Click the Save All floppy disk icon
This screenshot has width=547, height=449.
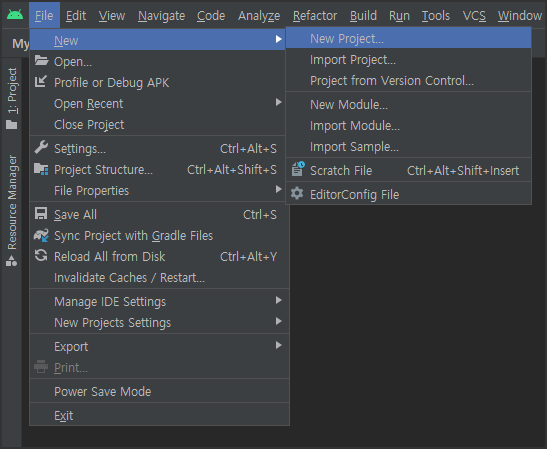41,214
